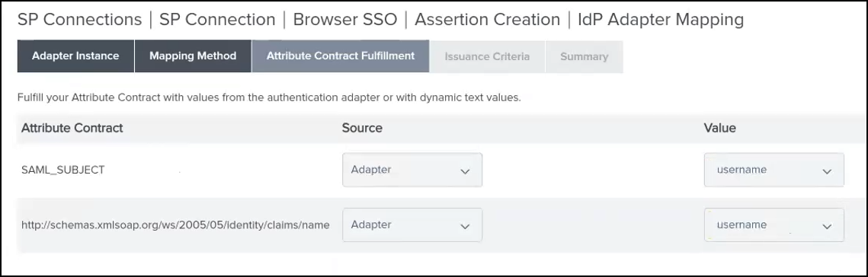Select the Attribute Contract Fulfillment tab

341,56
